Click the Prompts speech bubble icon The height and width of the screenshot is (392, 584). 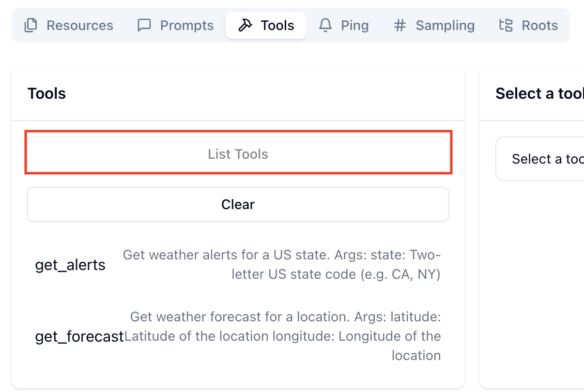tap(144, 25)
